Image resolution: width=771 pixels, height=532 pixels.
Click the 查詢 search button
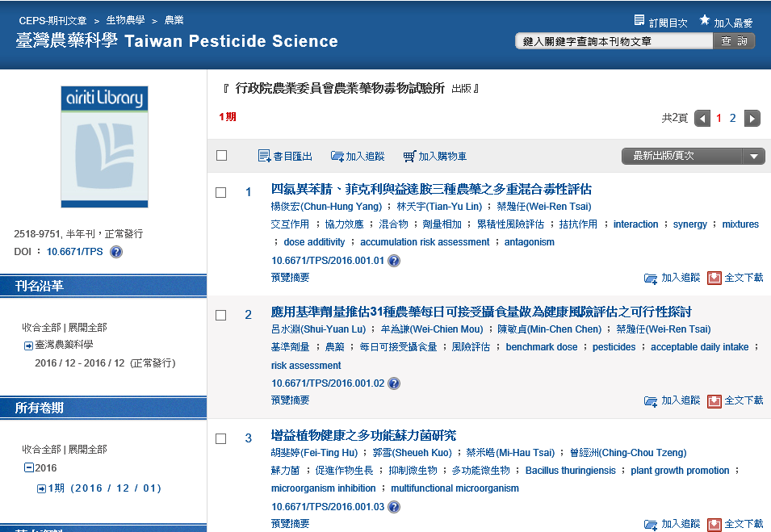coord(734,41)
